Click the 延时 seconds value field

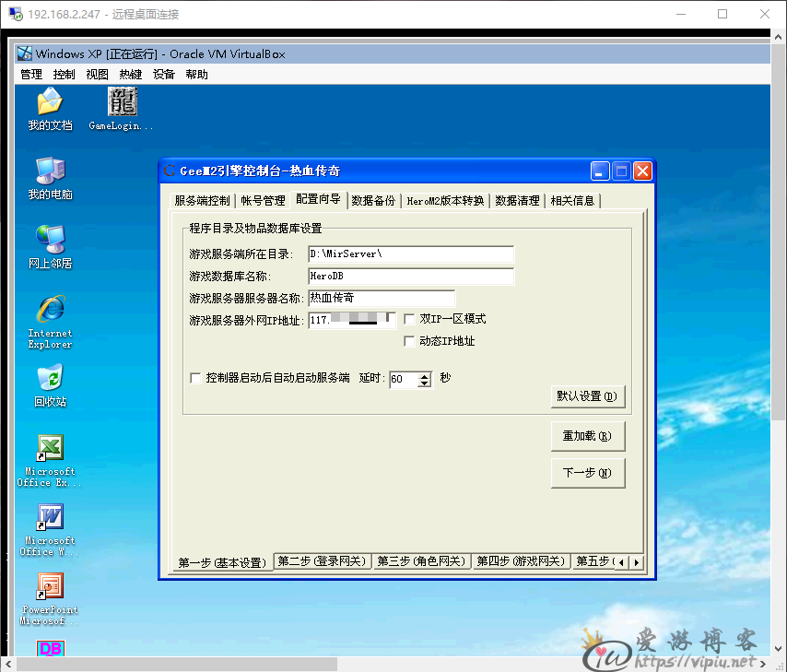point(404,379)
